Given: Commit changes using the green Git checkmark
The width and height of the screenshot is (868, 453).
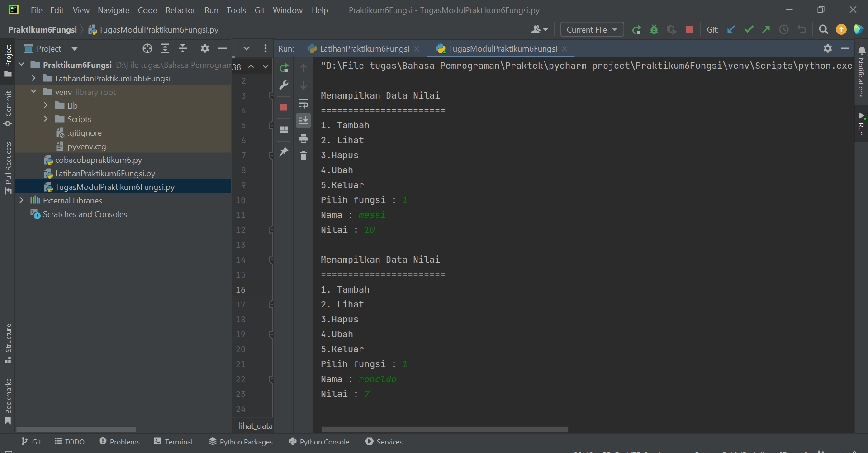Looking at the screenshot, I should pyautogui.click(x=749, y=29).
